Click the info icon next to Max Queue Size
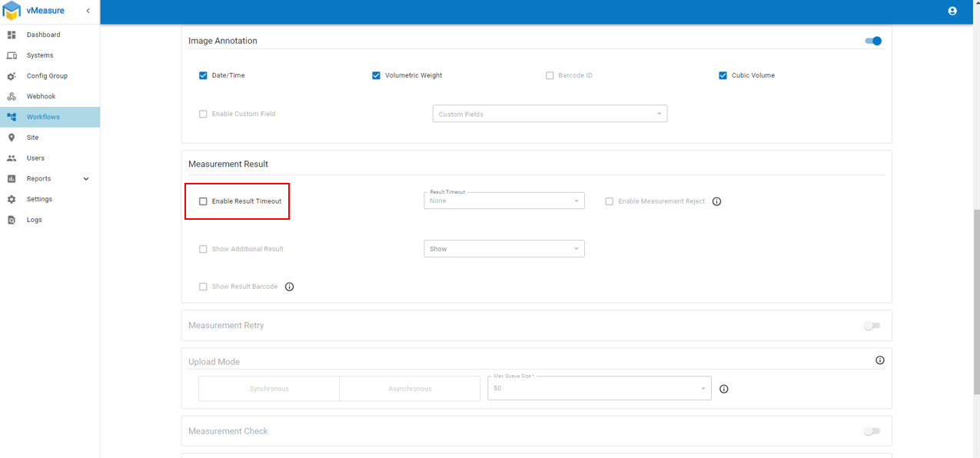980x458 pixels. point(723,389)
